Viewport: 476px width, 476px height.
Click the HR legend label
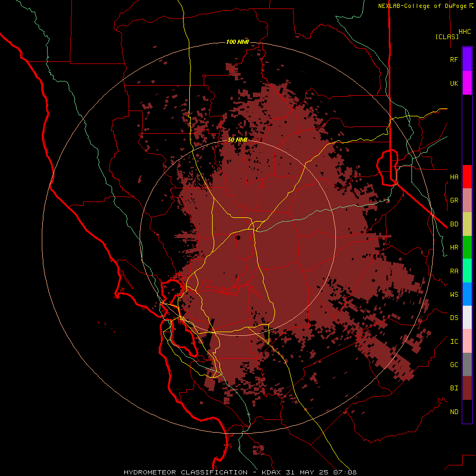pyautogui.click(x=454, y=247)
